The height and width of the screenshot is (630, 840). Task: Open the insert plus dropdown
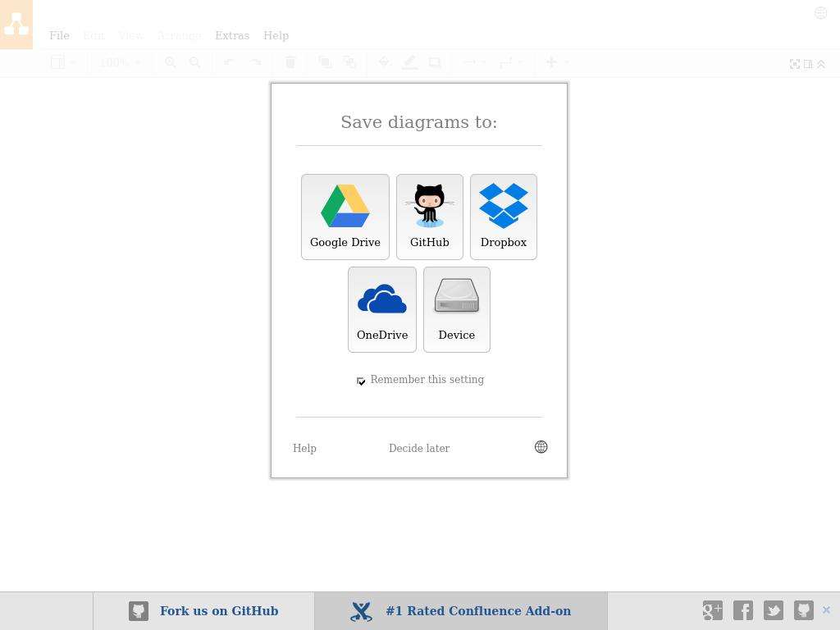[556, 62]
